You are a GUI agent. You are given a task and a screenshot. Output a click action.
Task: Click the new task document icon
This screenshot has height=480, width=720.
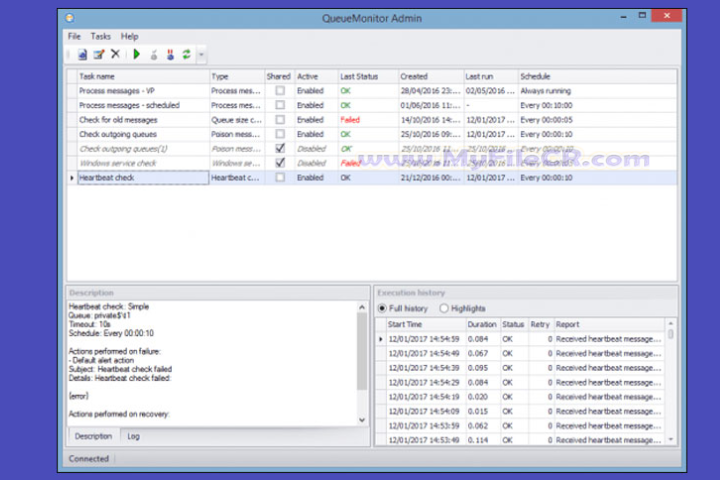coord(82,55)
